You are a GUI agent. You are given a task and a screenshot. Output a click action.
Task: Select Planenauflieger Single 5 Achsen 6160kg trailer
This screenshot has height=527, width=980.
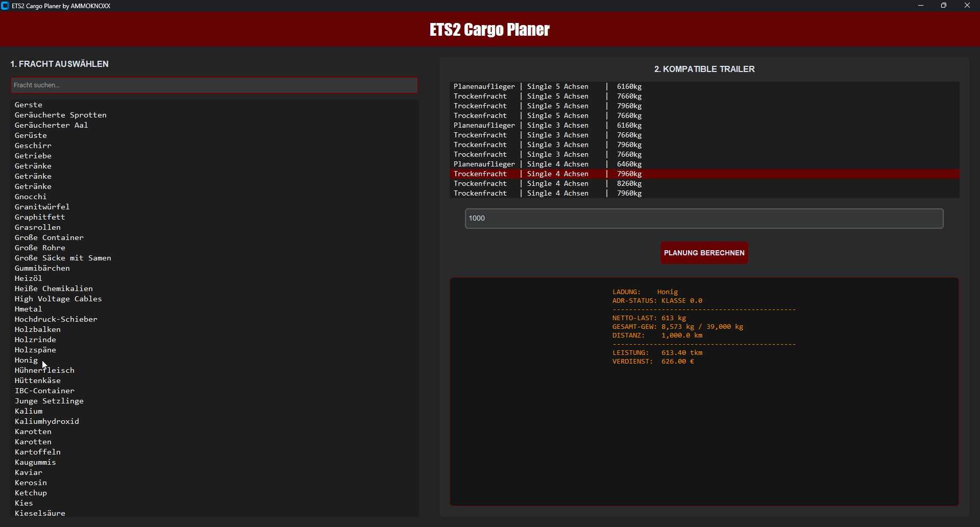click(x=547, y=87)
